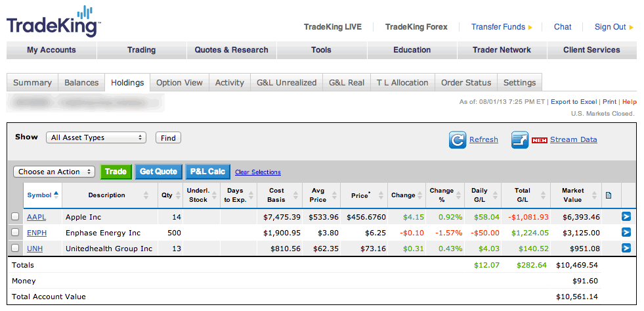Open the Trader Network menu

(x=502, y=50)
